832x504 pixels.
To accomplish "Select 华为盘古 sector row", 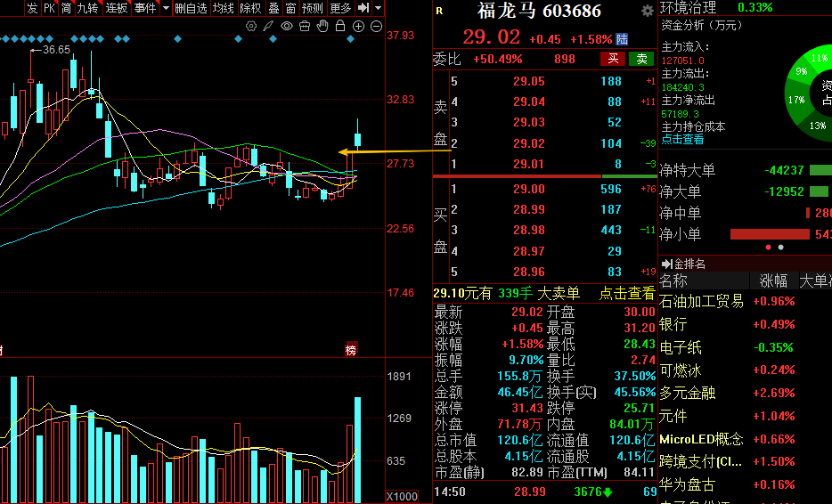I will (x=745, y=485).
